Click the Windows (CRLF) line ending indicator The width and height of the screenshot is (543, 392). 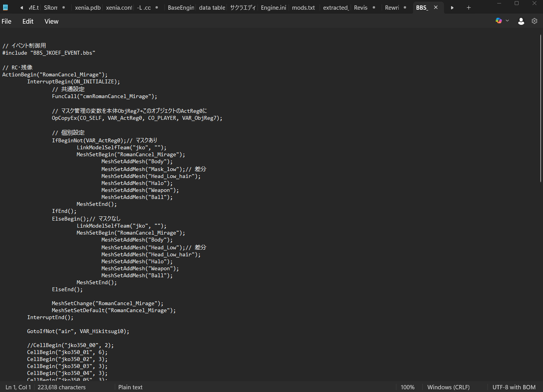coord(448,387)
